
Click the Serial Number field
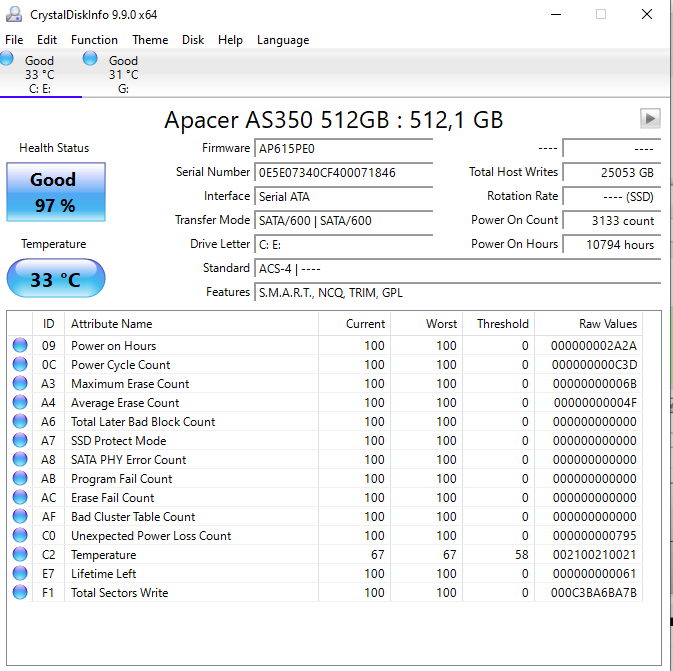(343, 173)
